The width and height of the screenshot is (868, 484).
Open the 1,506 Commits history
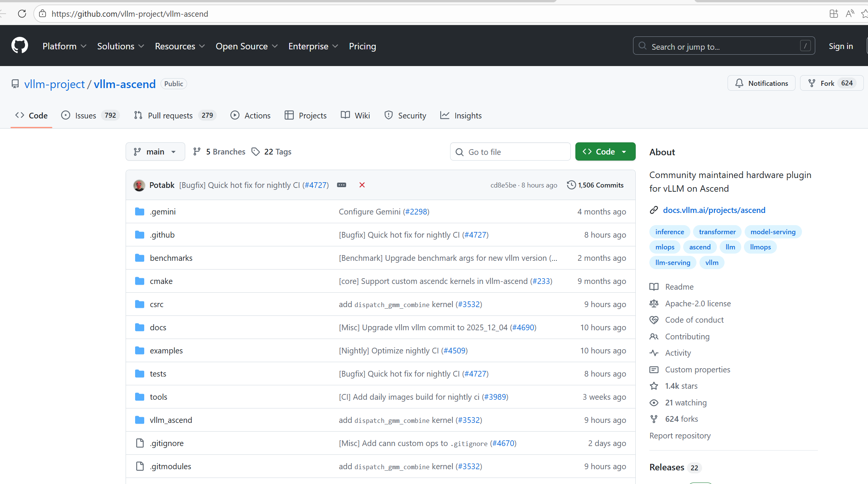click(x=595, y=185)
